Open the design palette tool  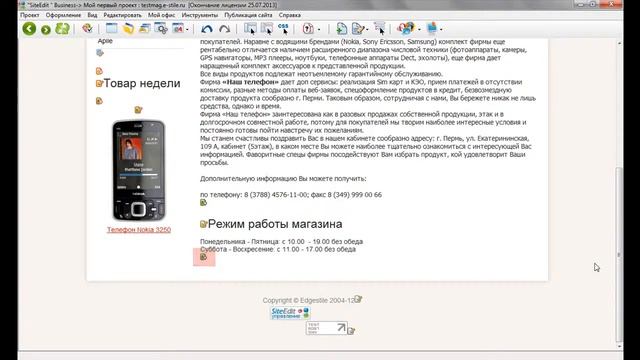(x=87, y=28)
